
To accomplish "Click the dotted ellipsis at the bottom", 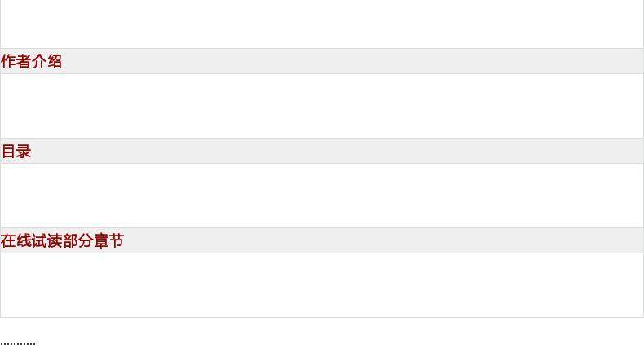I will pos(18,343).
